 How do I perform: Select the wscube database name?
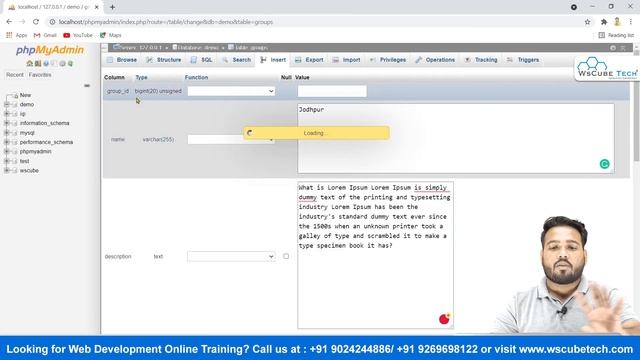[x=29, y=171]
